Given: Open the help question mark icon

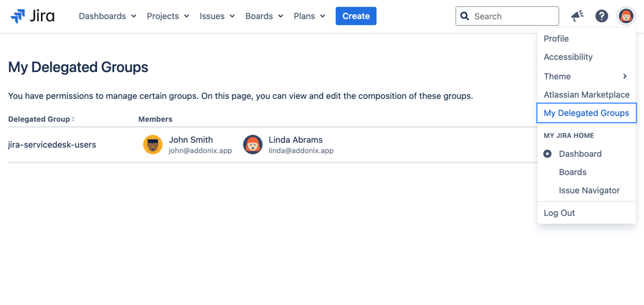Looking at the screenshot, I should point(602,16).
